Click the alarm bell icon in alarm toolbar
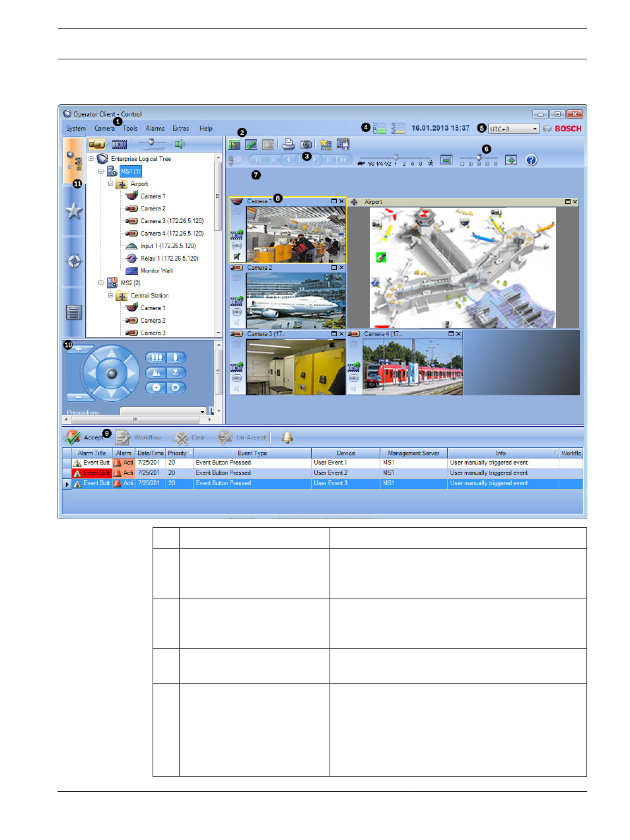 pos(287,437)
